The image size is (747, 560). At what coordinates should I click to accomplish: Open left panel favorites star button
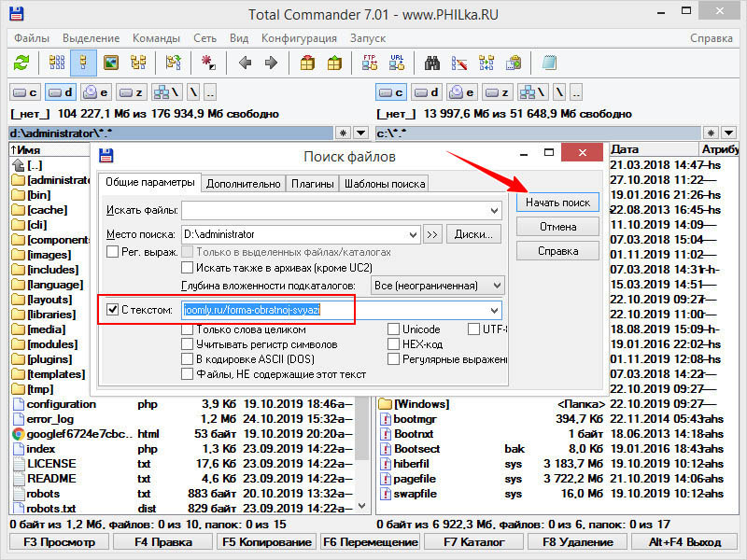[343, 133]
